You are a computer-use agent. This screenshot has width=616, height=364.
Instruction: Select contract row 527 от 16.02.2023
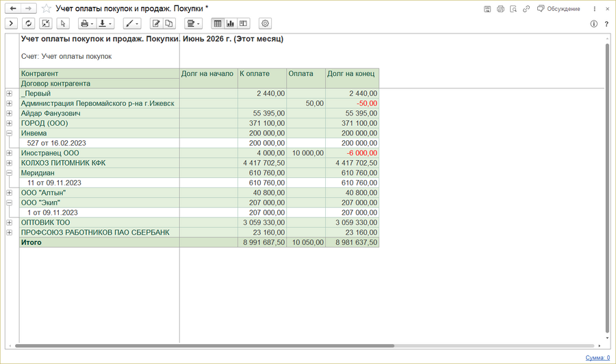tap(99, 143)
